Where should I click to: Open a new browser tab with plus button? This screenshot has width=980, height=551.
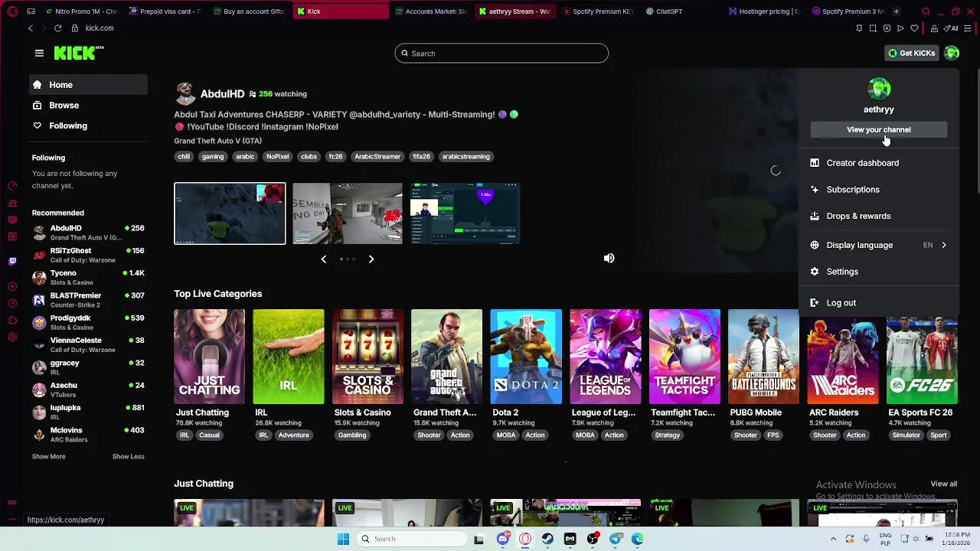pyautogui.click(x=896, y=11)
